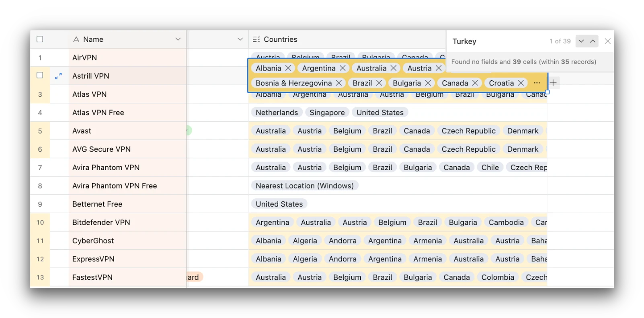Screen dimensions: 644x318
Task: Click Denmark tag in AVG Secure VPN row
Action: click(523, 149)
